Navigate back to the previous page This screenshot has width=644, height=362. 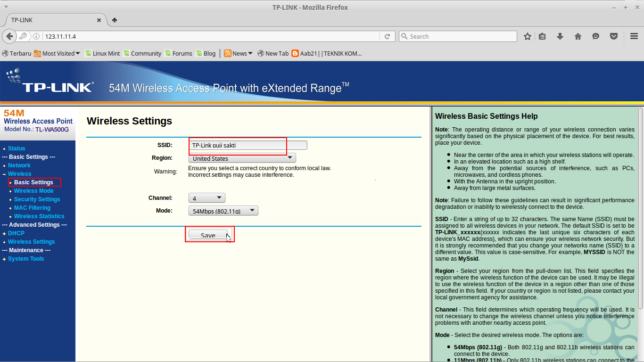click(x=9, y=36)
